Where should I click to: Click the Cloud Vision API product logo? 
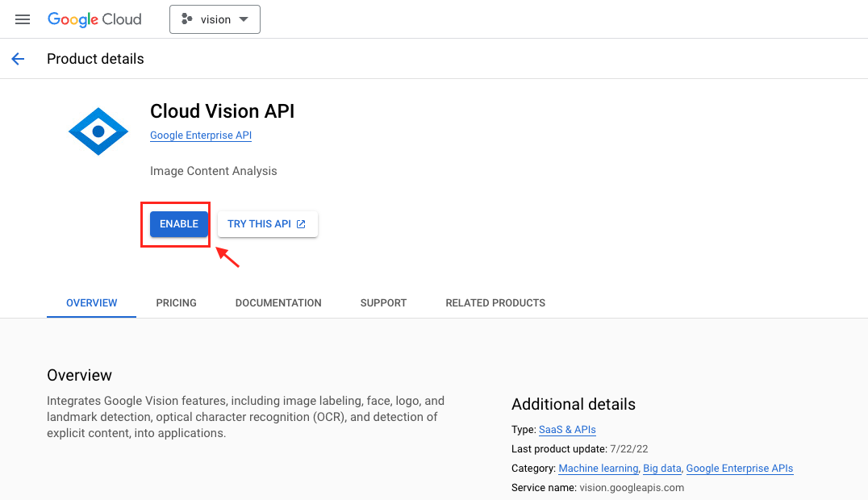point(98,131)
